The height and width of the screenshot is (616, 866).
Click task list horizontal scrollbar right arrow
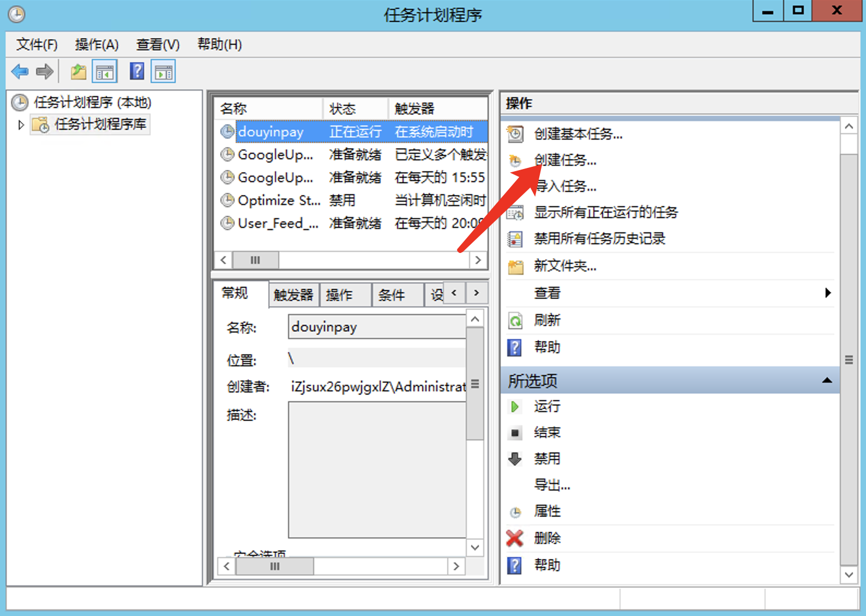pyautogui.click(x=478, y=260)
